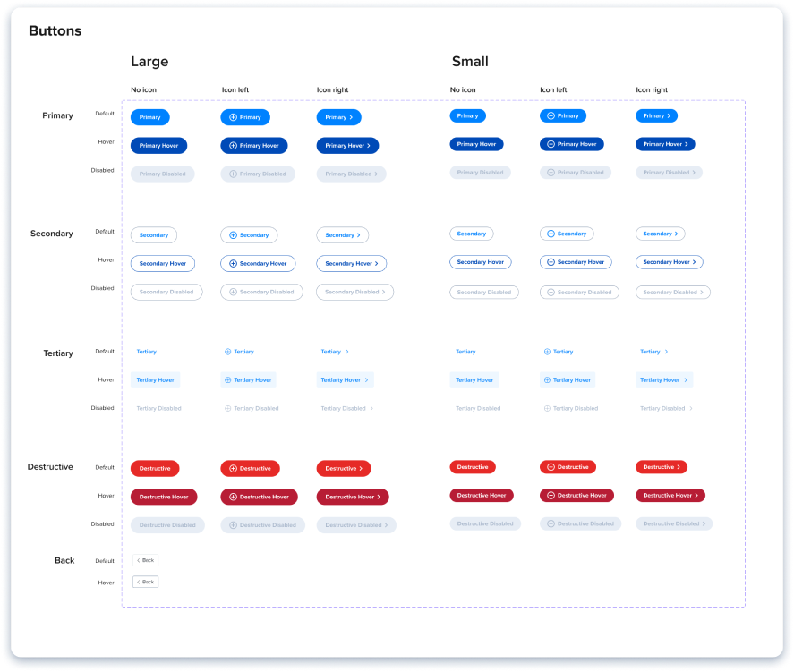
Task: Click the "Icon right" header under Small
Action: click(652, 89)
